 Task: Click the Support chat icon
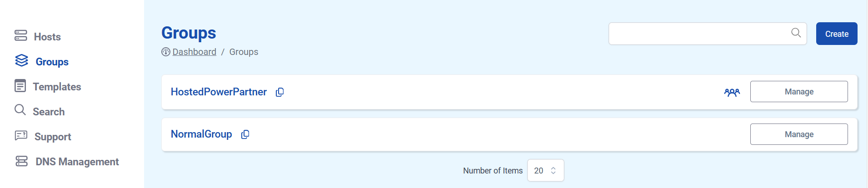click(x=21, y=135)
